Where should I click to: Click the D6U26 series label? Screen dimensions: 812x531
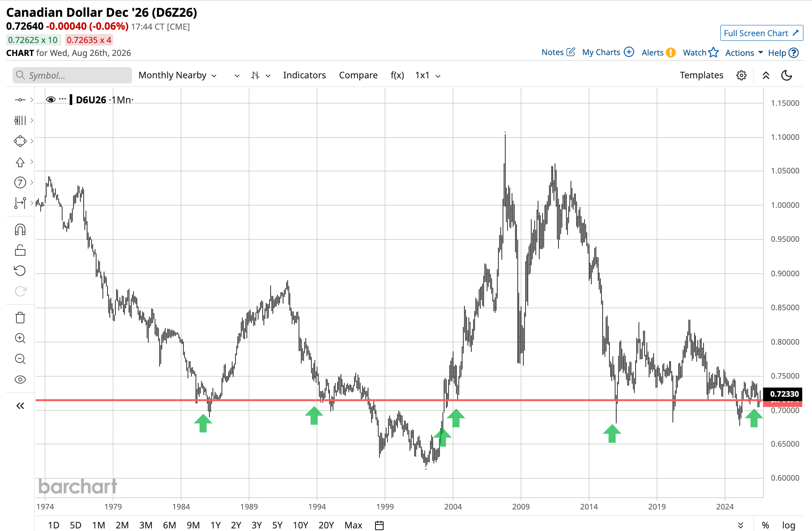pos(91,100)
